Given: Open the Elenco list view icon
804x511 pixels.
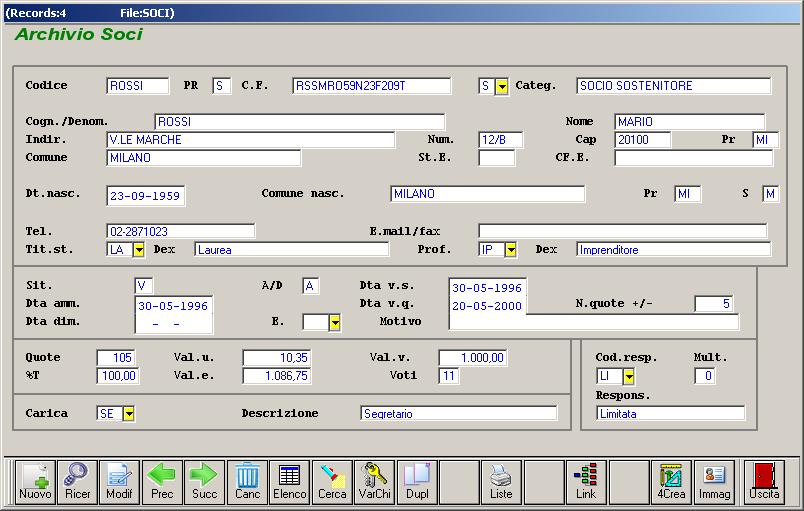Looking at the screenshot, I should point(290,481).
